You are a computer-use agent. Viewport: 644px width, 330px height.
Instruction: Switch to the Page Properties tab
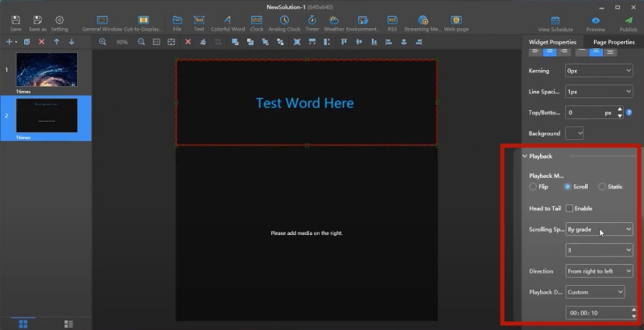(613, 42)
